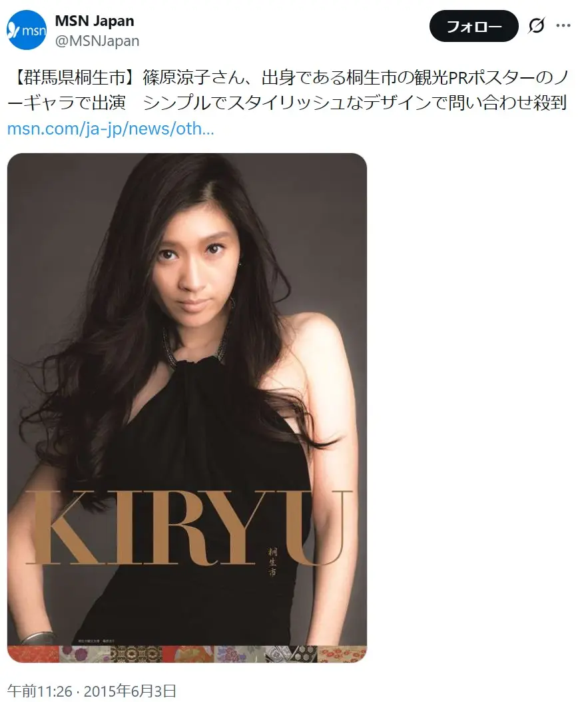The image size is (588, 702).
Task: Click the 午前11:26 2015年6月3日 timestamp
Action: (x=91, y=691)
